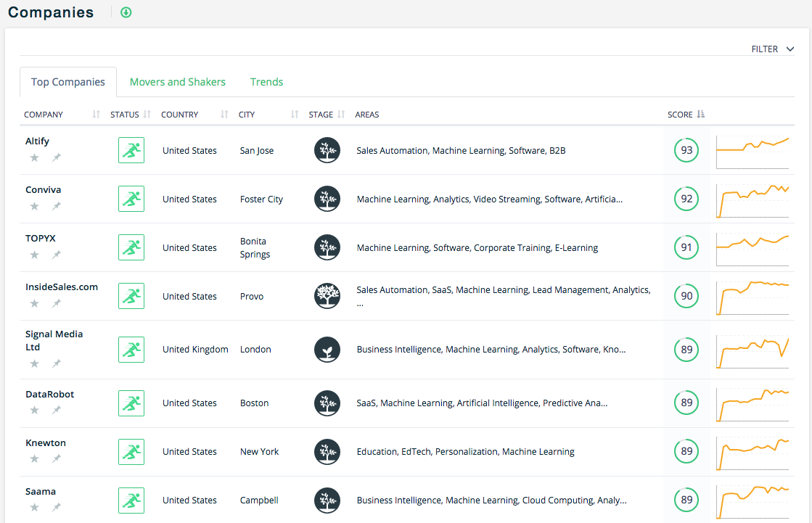The image size is (812, 523).
Task: Star the Saama row
Action: [x=34, y=508]
